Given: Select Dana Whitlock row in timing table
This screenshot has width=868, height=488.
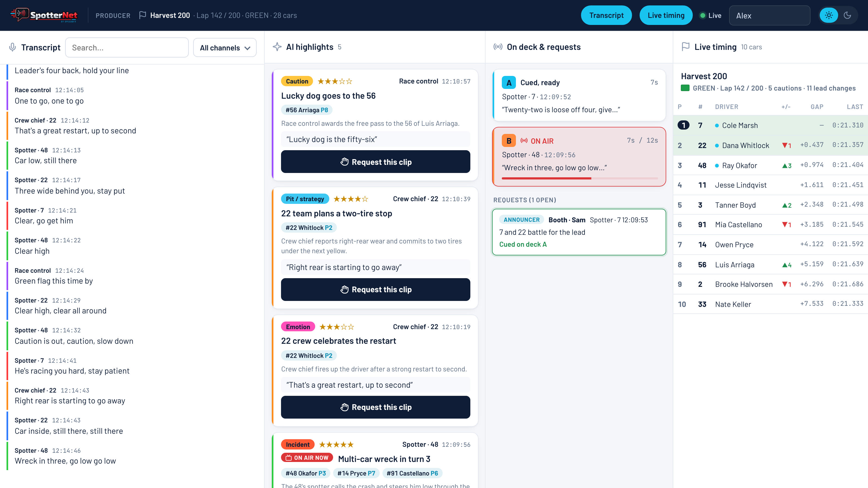Looking at the screenshot, I should (770, 145).
